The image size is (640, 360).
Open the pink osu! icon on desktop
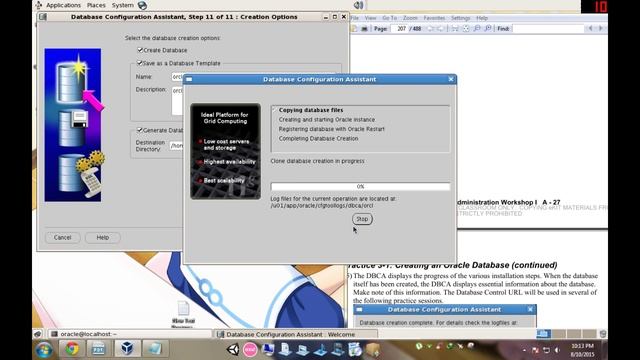(250, 349)
